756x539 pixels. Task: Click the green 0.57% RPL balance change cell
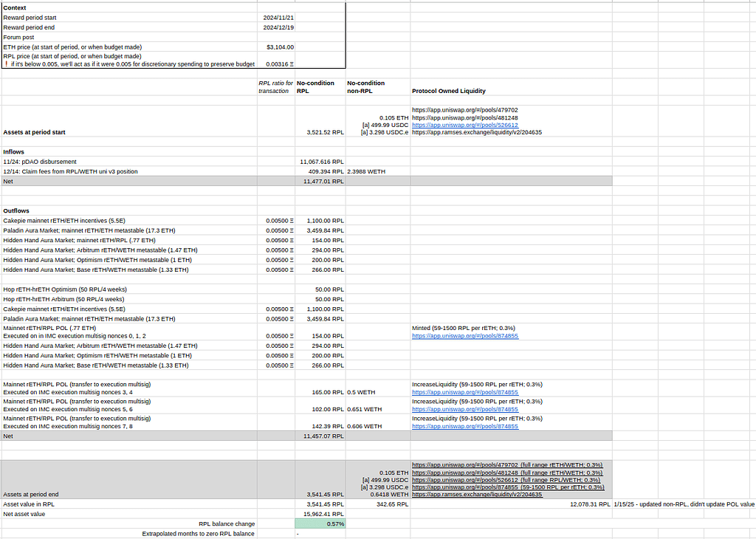point(320,523)
